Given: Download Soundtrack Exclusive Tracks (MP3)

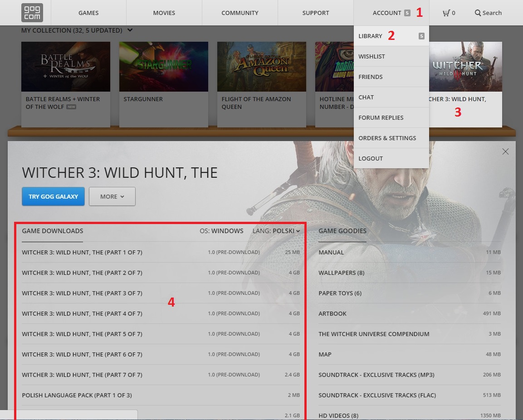Looking at the screenshot, I should coord(410,375).
